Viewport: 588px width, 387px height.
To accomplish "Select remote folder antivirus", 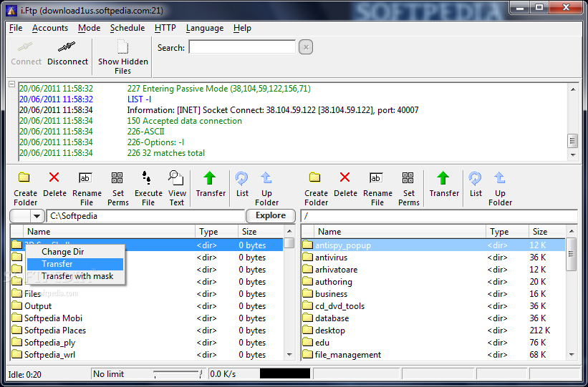I will pos(433,258).
